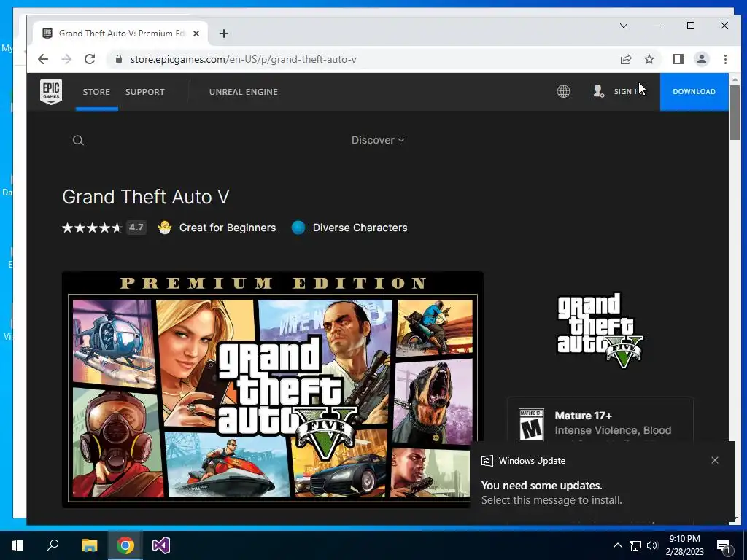Select the STORE nav item
This screenshot has width=747, height=560.
point(96,91)
